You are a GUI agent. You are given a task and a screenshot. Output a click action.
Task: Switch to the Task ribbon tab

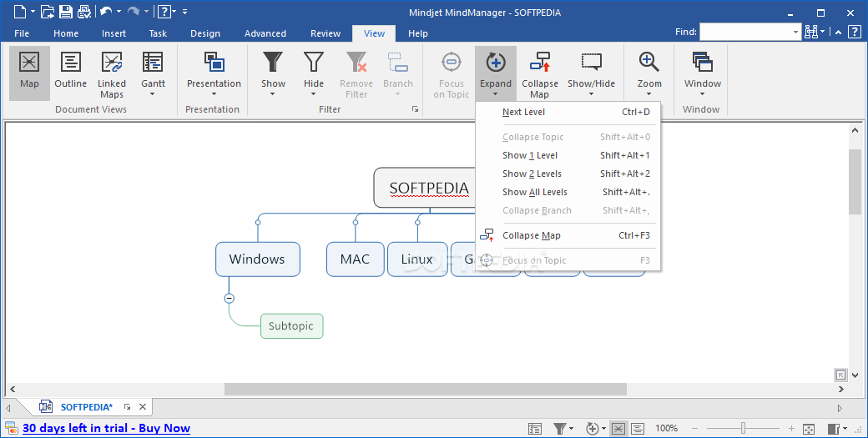click(x=158, y=33)
